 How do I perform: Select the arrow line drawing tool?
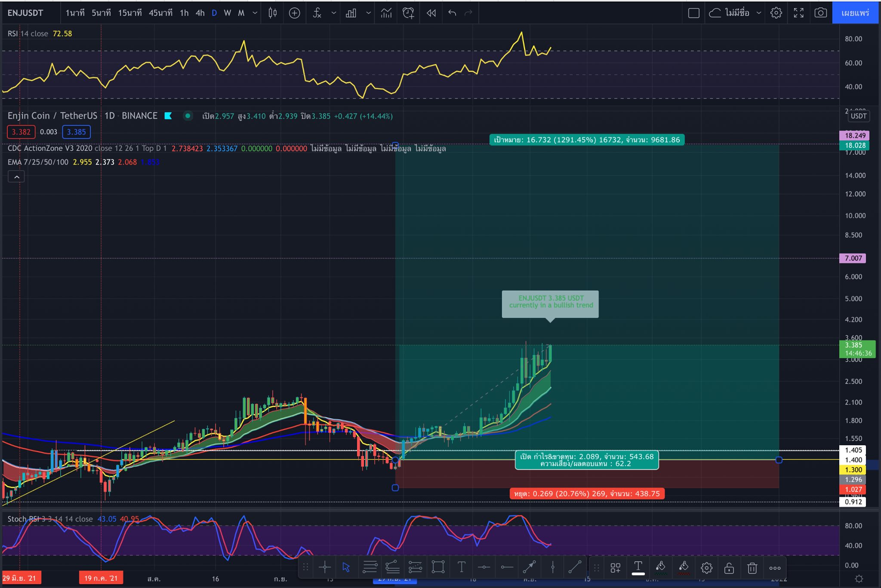(x=529, y=568)
